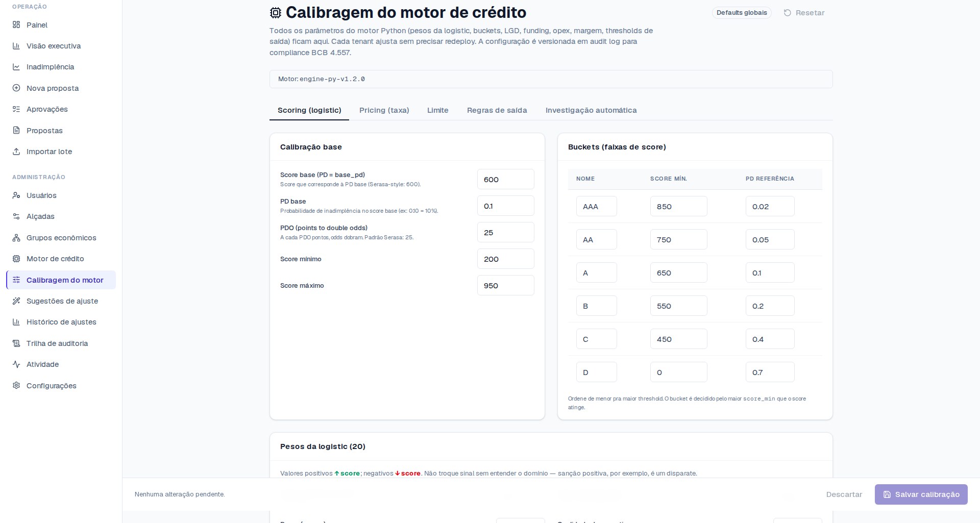The width and height of the screenshot is (980, 523).
Task: Open the Investigação automática tab
Action: click(591, 110)
